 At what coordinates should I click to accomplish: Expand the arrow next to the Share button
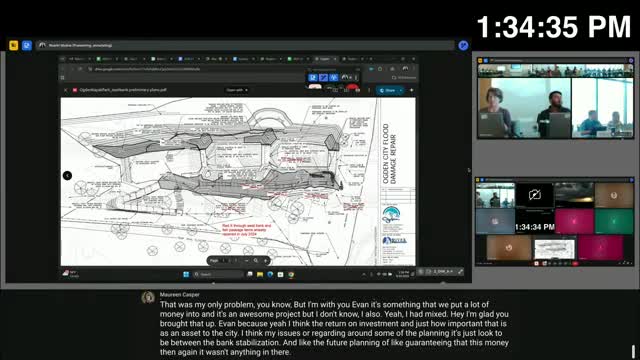(x=401, y=90)
